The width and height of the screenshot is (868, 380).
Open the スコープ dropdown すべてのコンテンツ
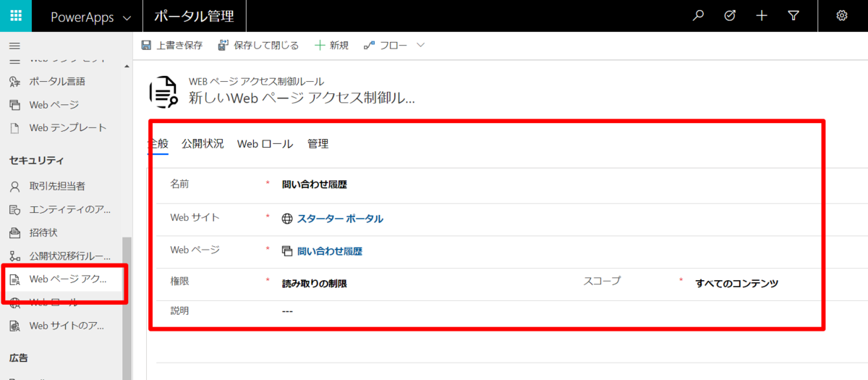pyautogui.click(x=736, y=283)
